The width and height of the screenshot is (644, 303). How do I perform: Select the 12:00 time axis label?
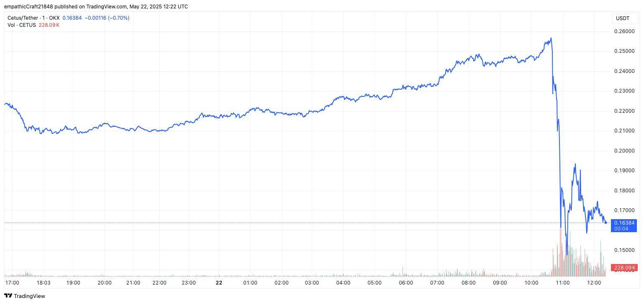[594, 283]
